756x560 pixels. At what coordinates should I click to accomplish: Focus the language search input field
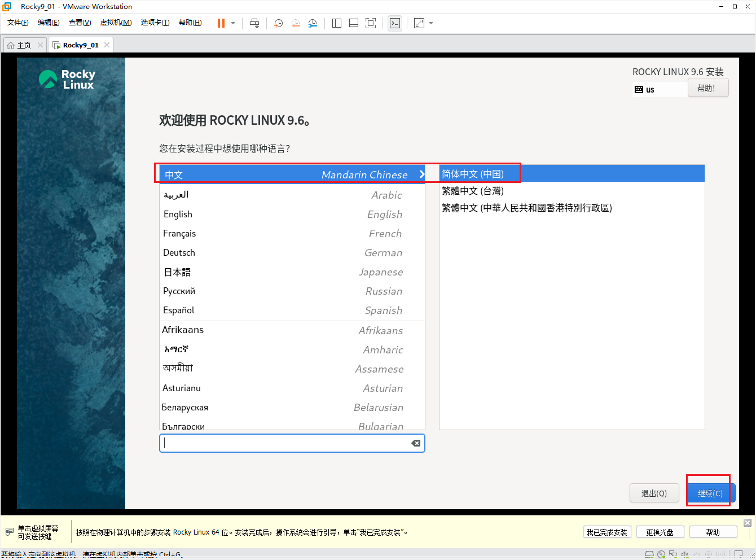tap(292, 443)
